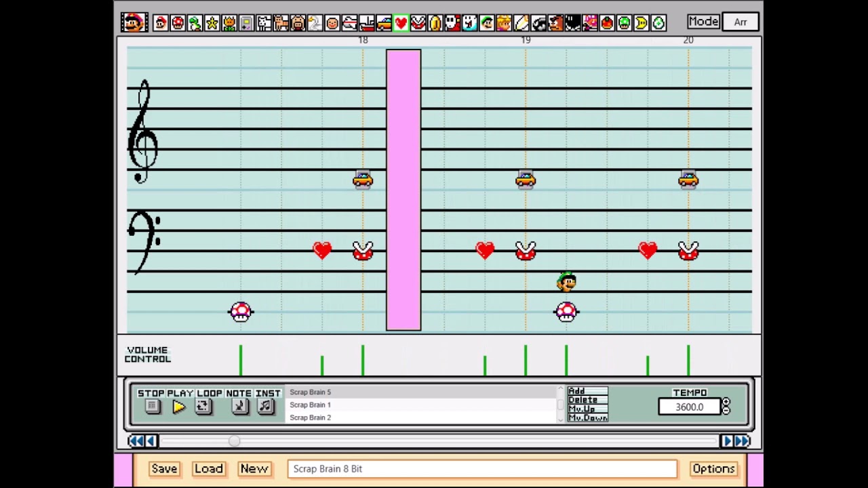Toggle the LOOP button
Viewport: 868px width, 488px height.
203,407
